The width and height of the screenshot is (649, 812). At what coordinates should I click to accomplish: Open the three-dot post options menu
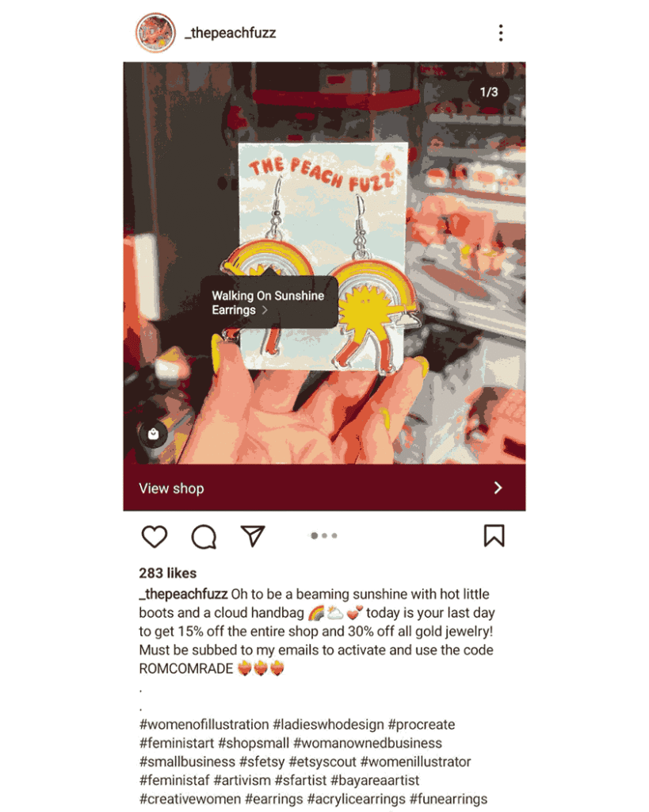point(501,33)
